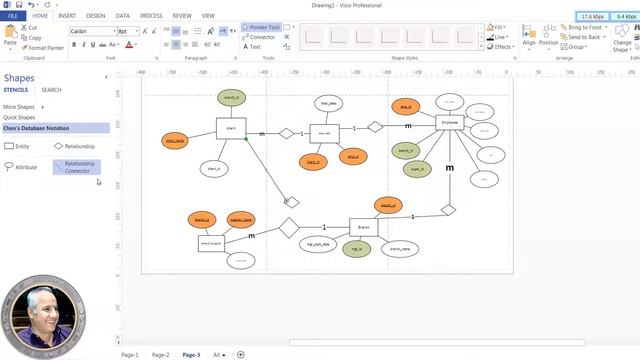Send the selected shape to back
Image resolution: width=640 pixels, height=360 pixels.
click(x=583, y=37)
